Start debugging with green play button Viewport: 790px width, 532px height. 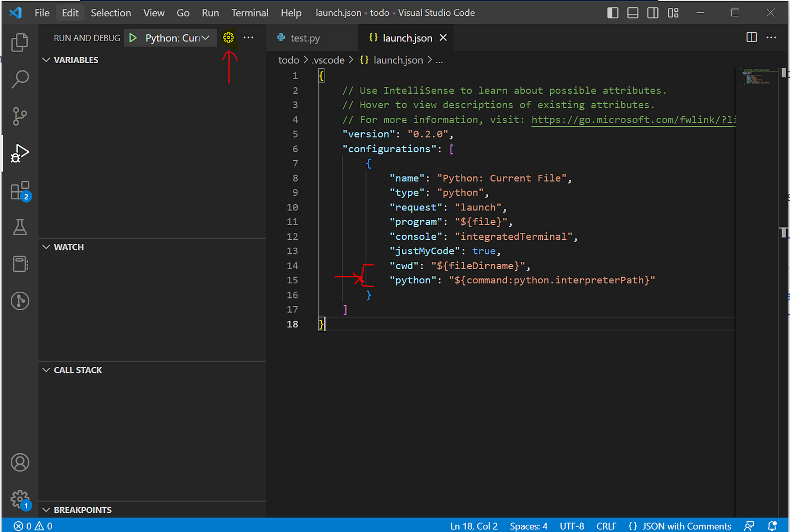(133, 38)
